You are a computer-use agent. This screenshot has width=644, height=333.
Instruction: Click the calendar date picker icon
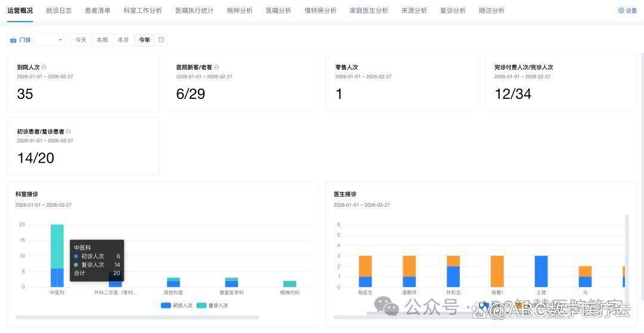click(161, 40)
